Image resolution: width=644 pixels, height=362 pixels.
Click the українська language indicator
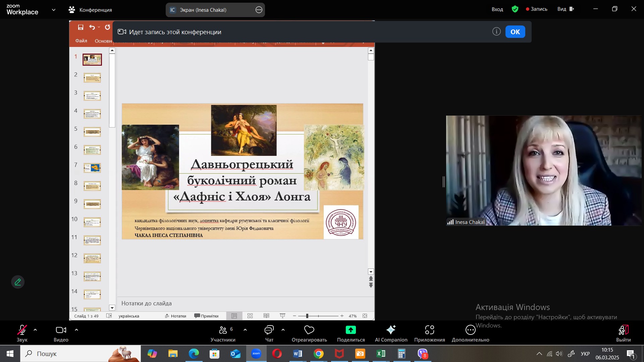click(x=129, y=316)
